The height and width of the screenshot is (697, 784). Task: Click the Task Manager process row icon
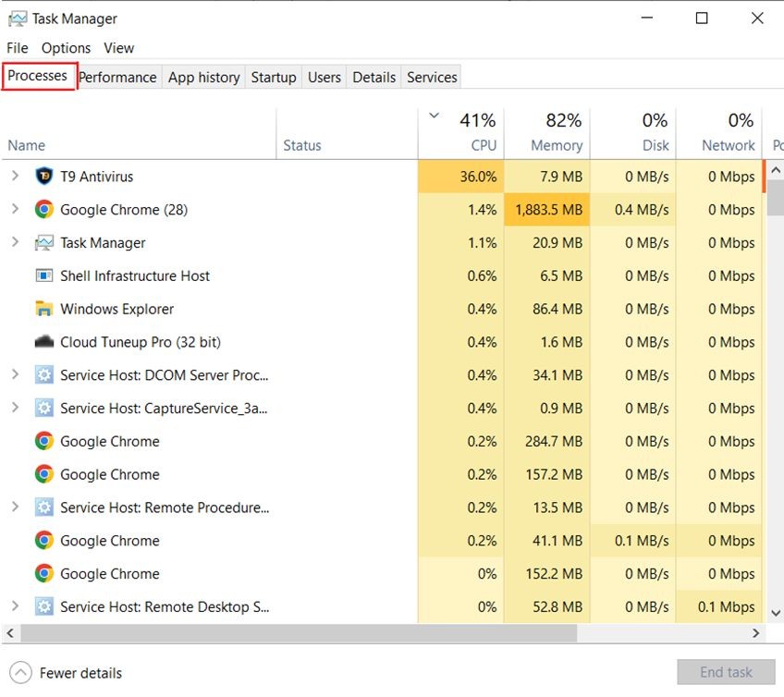point(43,243)
